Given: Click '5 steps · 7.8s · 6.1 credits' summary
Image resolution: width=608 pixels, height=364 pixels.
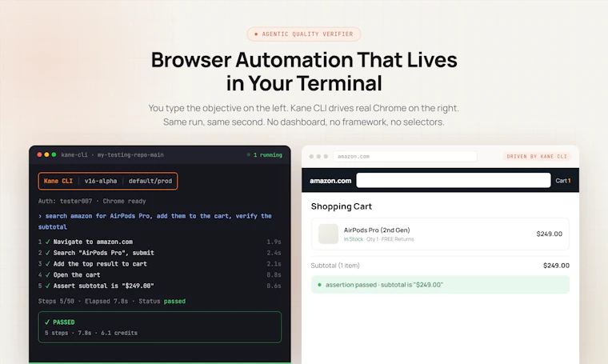Looking at the screenshot, I should [x=91, y=333].
